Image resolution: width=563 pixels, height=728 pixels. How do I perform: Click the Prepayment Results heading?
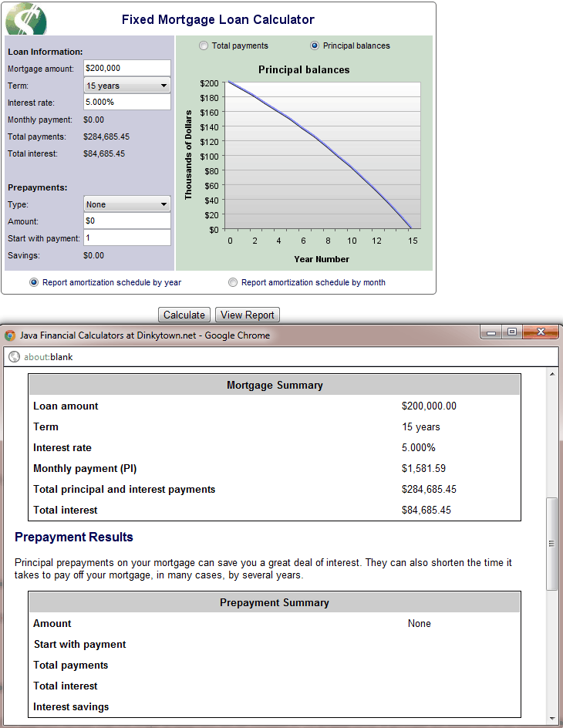pos(74,538)
